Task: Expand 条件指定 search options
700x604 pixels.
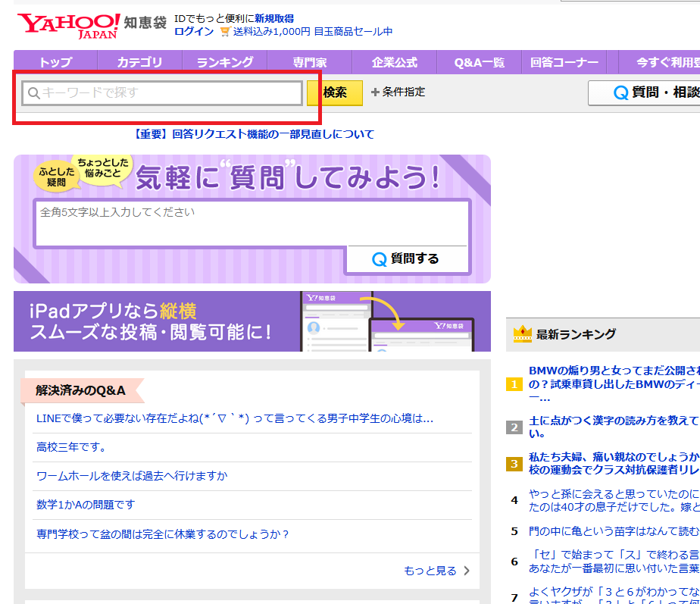Action: point(398,92)
